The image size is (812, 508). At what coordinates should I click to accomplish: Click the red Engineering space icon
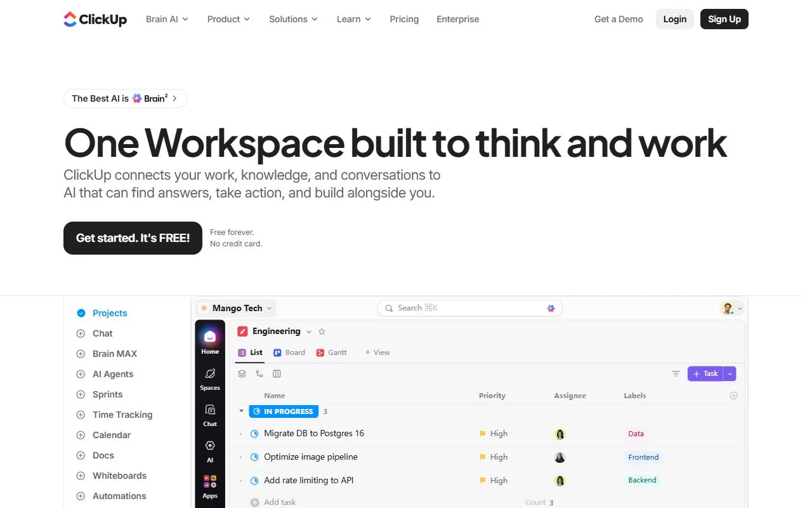pos(242,331)
